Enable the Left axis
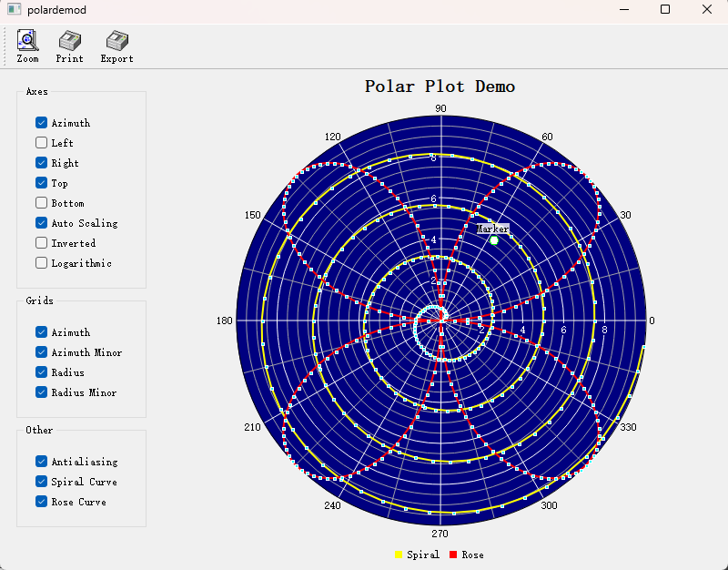Viewport: 728px width, 570px height. [41, 142]
